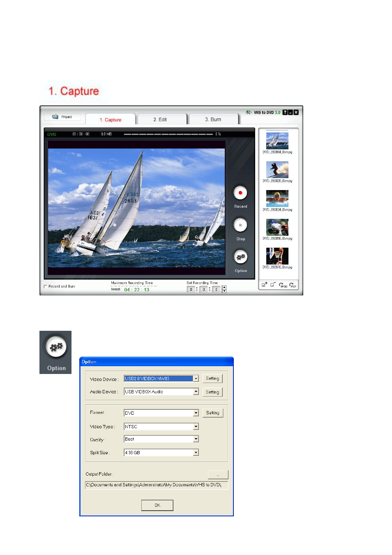The image size is (392, 555).
Task: Click the Project button
Action: [62, 117]
